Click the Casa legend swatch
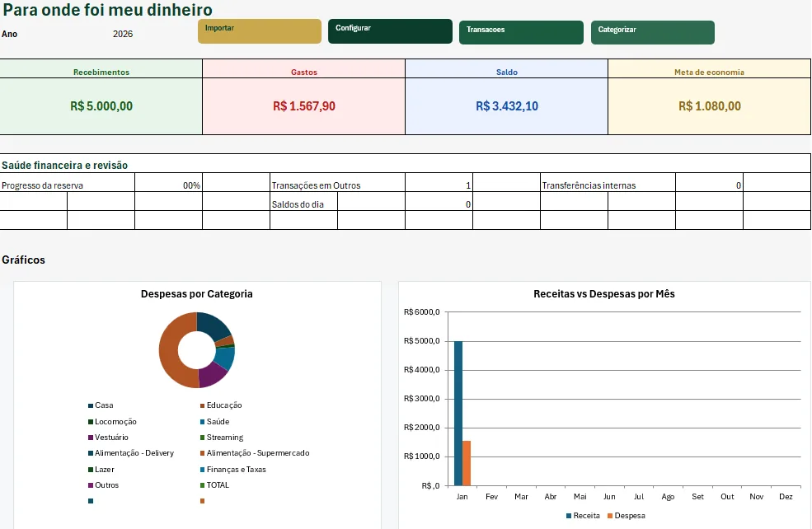The image size is (812, 529). (91, 405)
